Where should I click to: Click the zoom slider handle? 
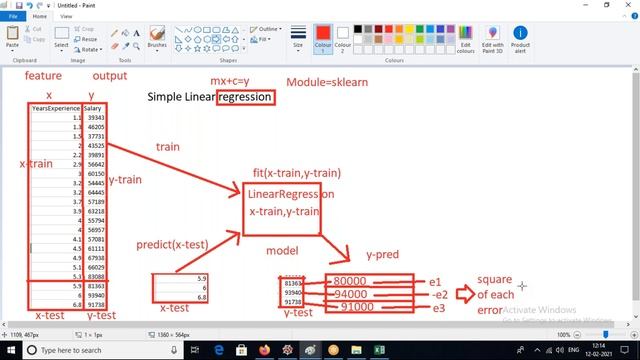pyautogui.click(x=606, y=335)
